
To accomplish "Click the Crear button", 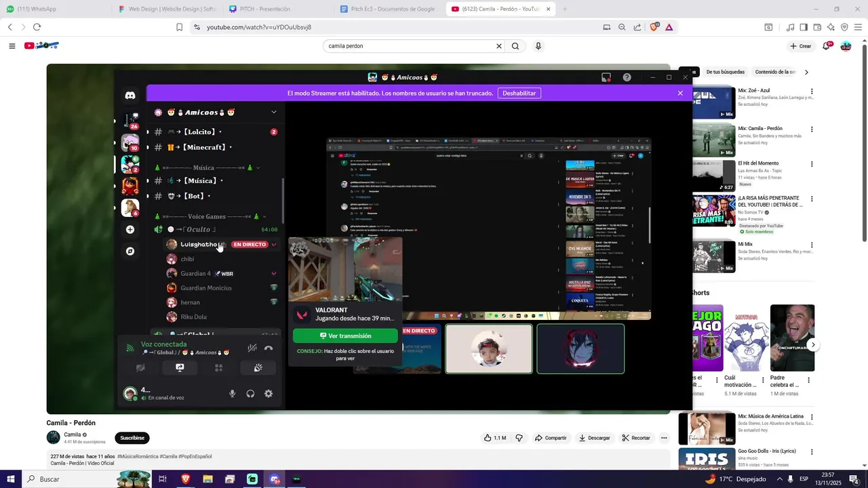I will (x=801, y=46).
